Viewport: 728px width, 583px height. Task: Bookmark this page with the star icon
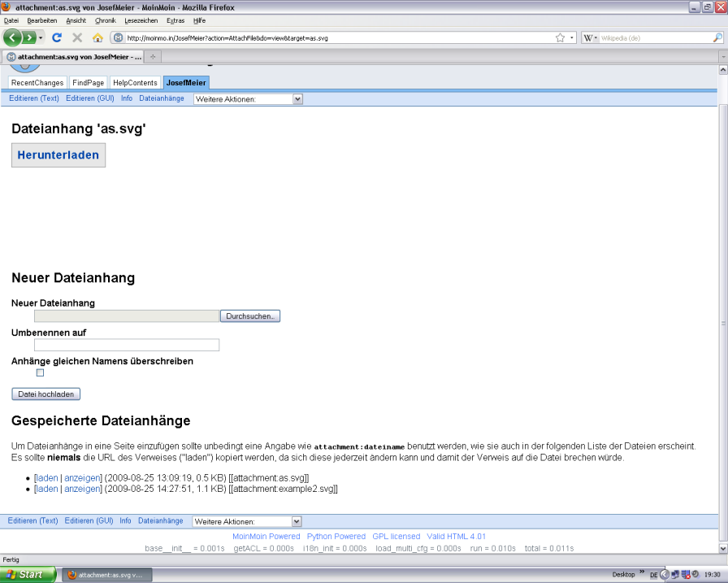point(560,37)
